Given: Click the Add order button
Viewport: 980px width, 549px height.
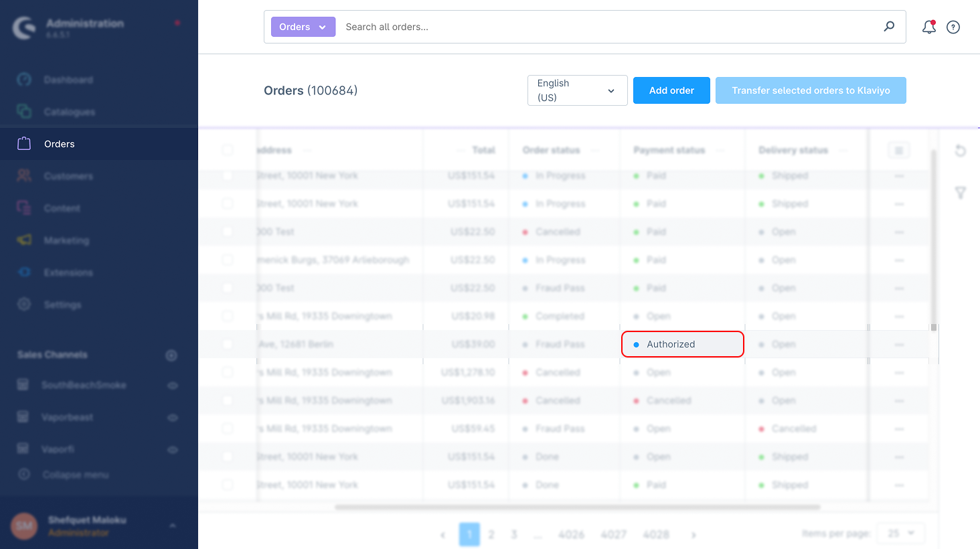Looking at the screenshot, I should point(671,90).
